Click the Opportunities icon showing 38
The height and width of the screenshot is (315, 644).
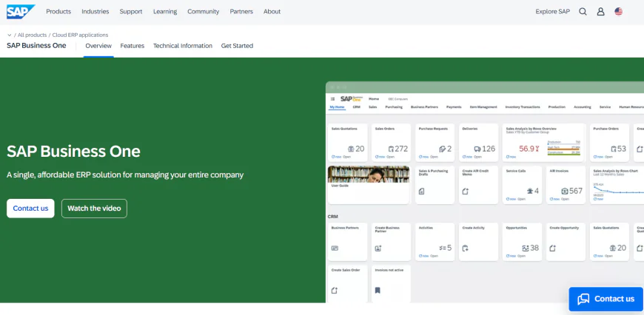pyautogui.click(x=526, y=248)
